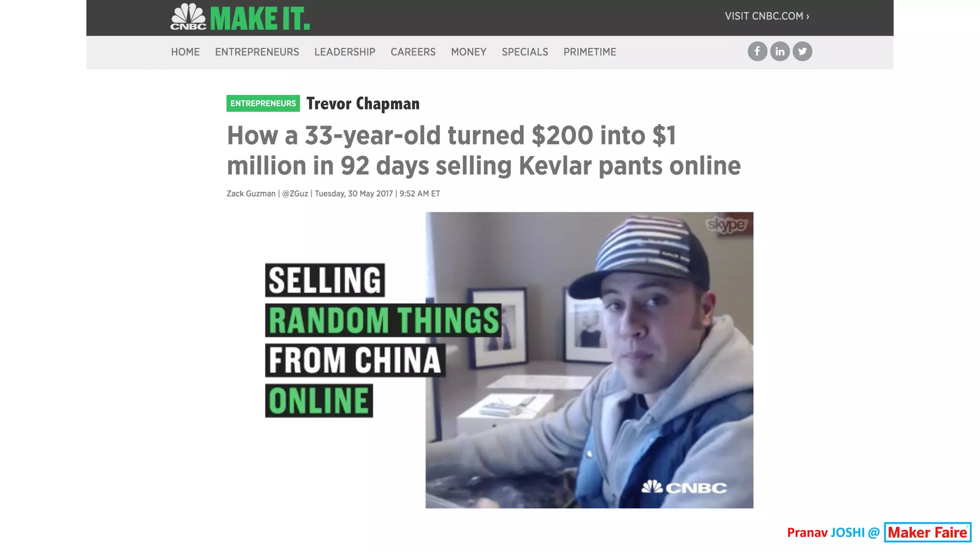Click the PRIMETIME nav item
980x551 pixels.
590,52
